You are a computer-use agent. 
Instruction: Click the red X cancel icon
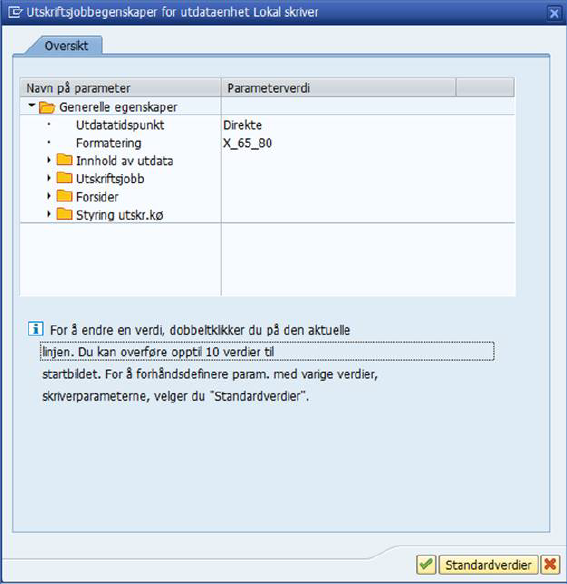[x=550, y=565]
